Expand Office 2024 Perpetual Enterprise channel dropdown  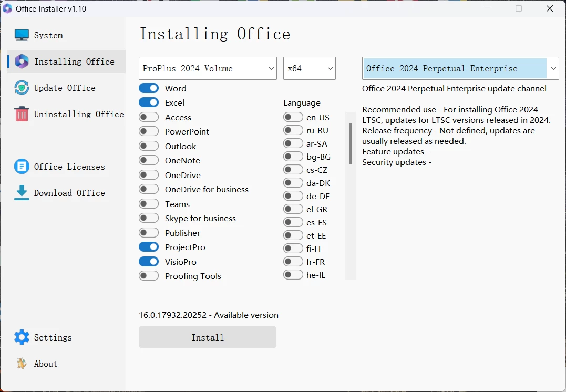click(x=460, y=68)
